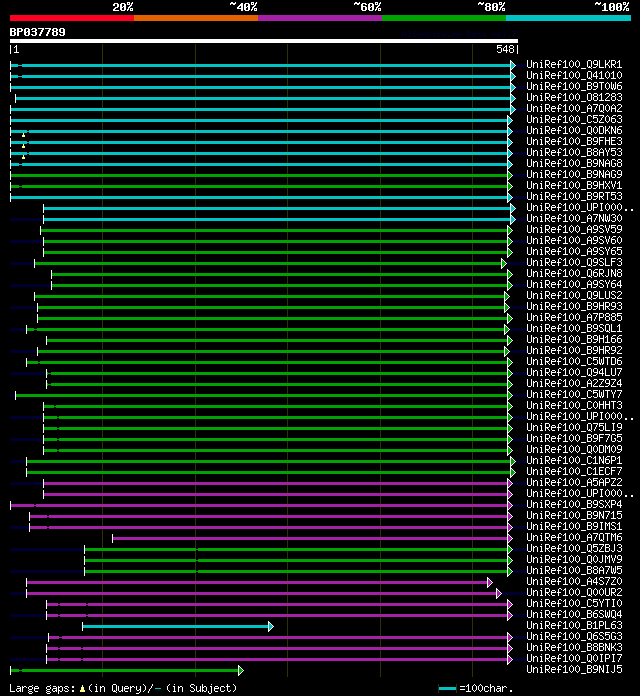This screenshot has height=696, width=640.
Task: Click the green alignment bar for B9NAG9
Action: click(x=259, y=175)
